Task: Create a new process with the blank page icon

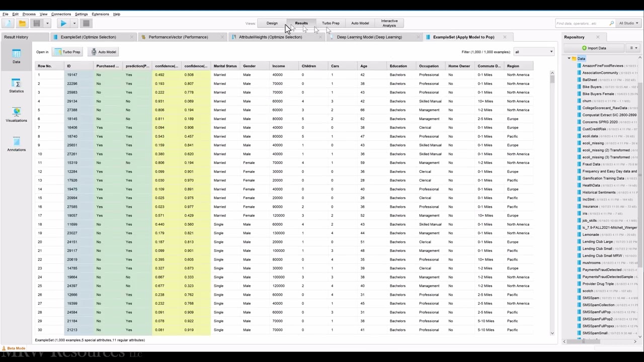Action: [x=8, y=23]
